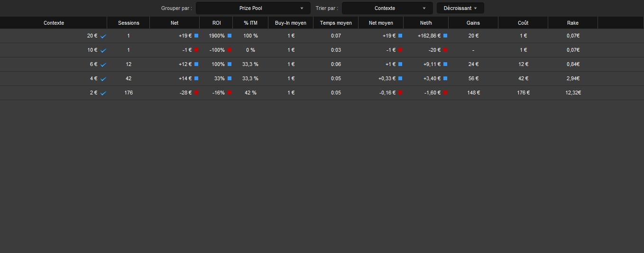The image size is (644, 253).
Task: Click the blue square next to +19 € Net
Action: point(196,36)
